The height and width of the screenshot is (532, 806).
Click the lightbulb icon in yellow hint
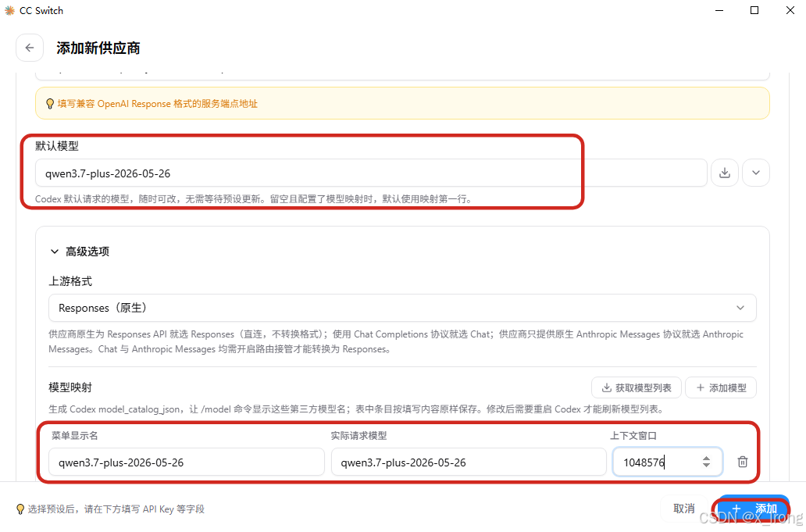(x=50, y=104)
